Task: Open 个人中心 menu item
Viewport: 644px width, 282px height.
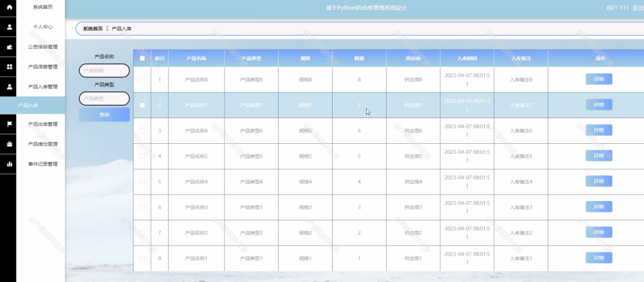Action: point(43,27)
